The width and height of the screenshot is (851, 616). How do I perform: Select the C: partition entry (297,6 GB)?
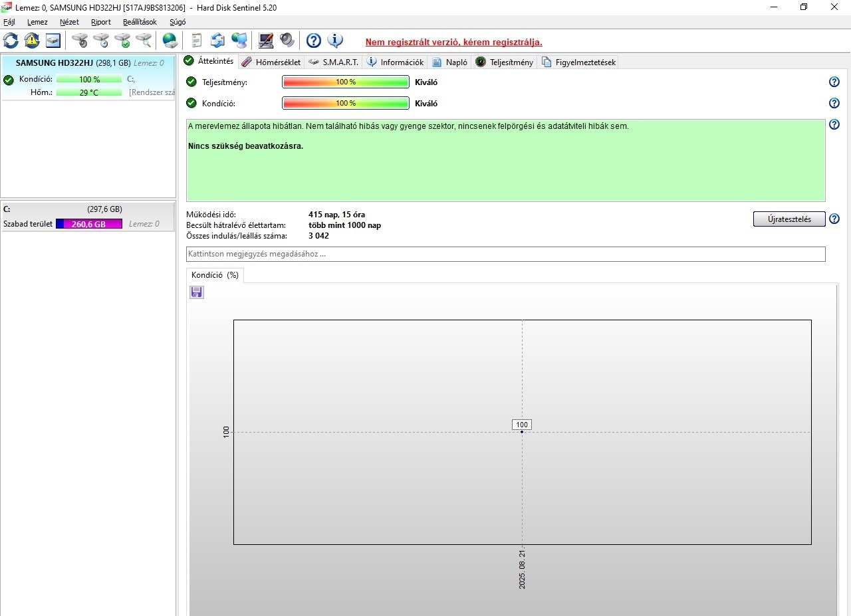click(x=88, y=216)
